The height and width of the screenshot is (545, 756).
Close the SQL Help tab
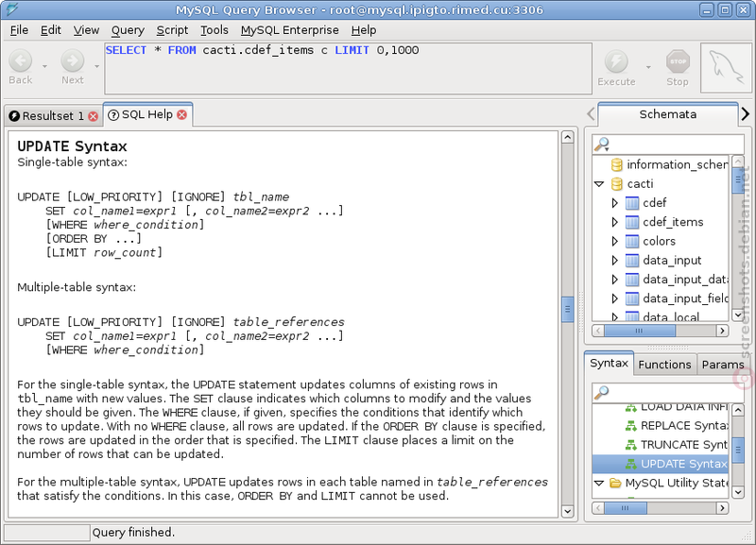pyautogui.click(x=181, y=114)
